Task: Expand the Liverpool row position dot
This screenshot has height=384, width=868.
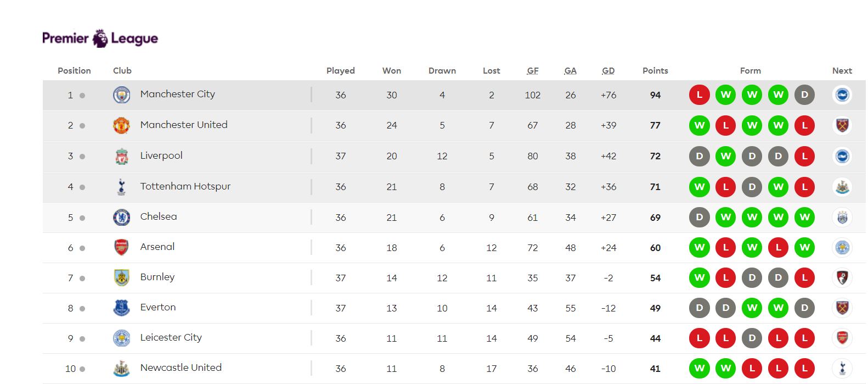Action: [82, 157]
